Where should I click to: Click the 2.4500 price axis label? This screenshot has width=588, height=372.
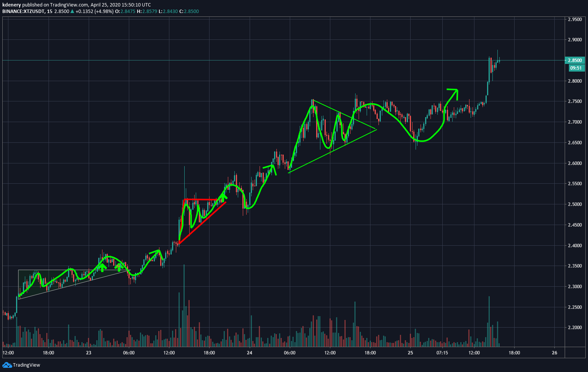tap(575, 225)
